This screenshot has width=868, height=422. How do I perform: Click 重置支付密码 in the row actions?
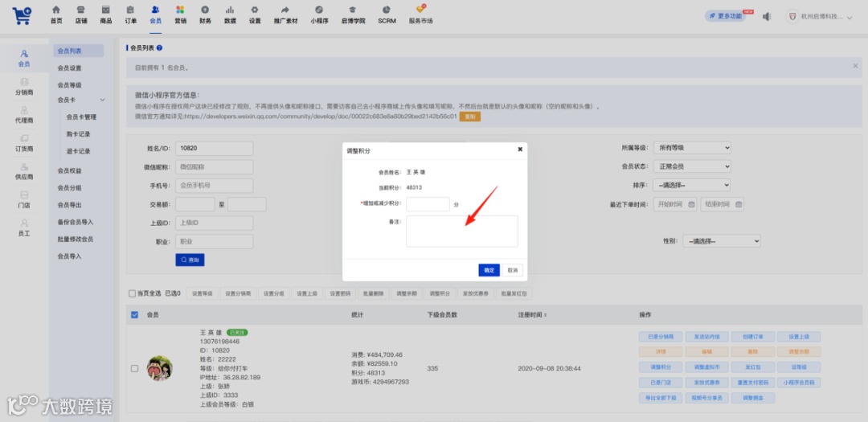[x=752, y=383]
